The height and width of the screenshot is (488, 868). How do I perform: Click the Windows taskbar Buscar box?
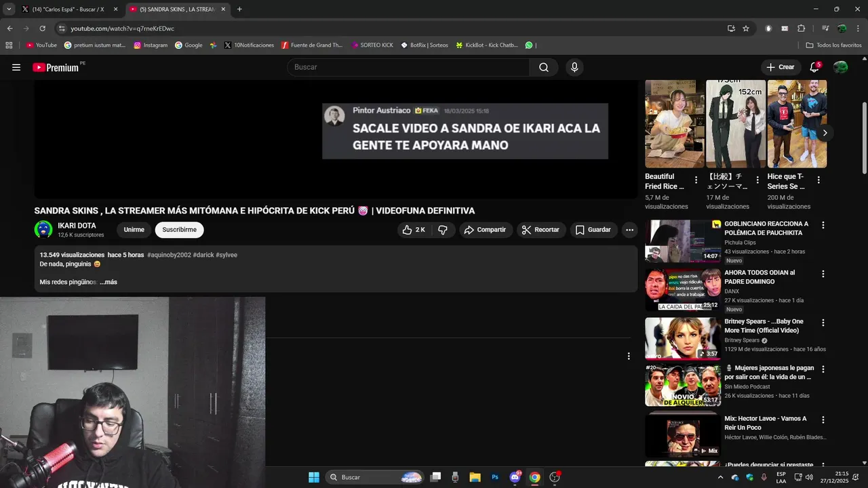(x=374, y=477)
